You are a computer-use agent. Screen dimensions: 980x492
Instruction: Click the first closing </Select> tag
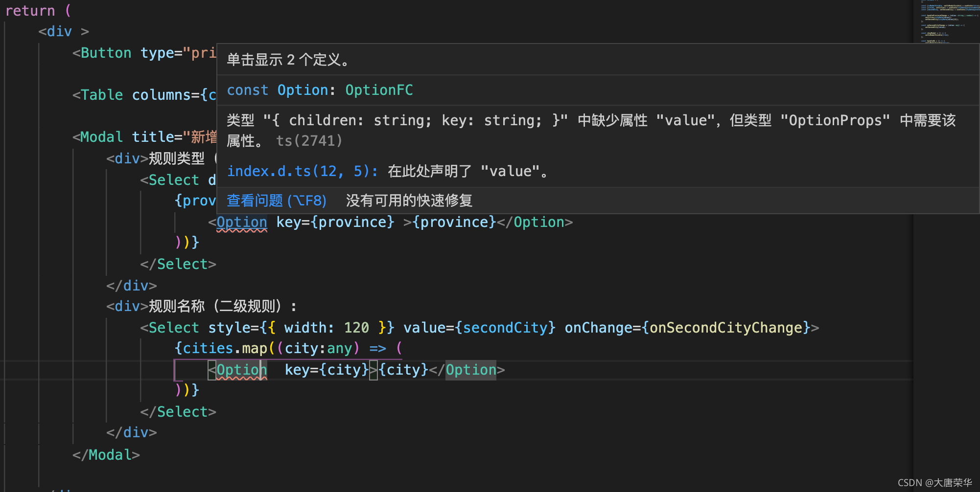pos(178,264)
